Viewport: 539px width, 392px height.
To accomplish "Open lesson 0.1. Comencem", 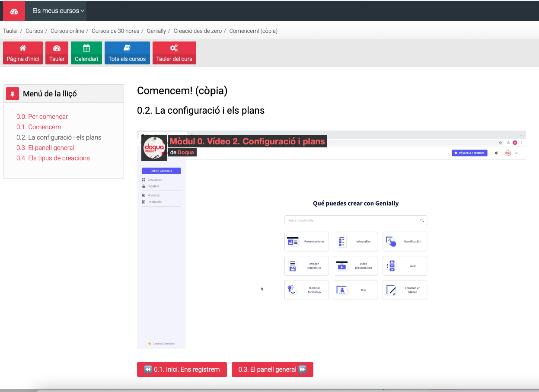I will click(x=39, y=127).
